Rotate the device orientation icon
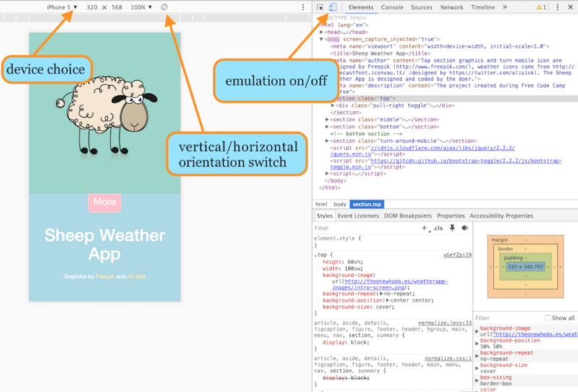The width and height of the screenshot is (578, 392). [x=165, y=7]
